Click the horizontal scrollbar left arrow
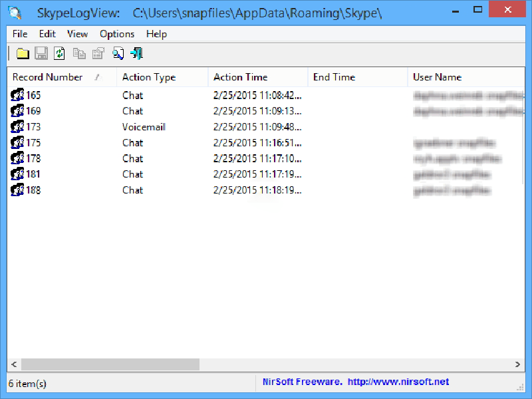Screen dimensions: 532x399 pos(14,364)
